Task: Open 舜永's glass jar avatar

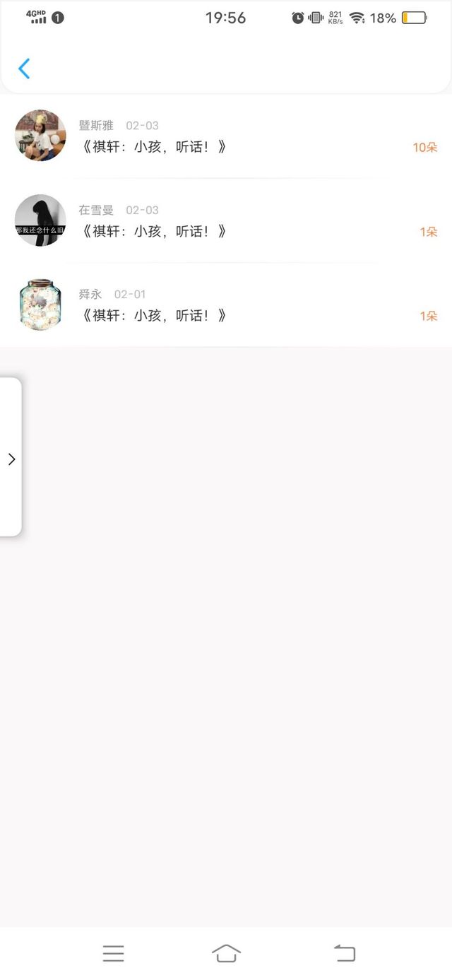Action: [40, 305]
